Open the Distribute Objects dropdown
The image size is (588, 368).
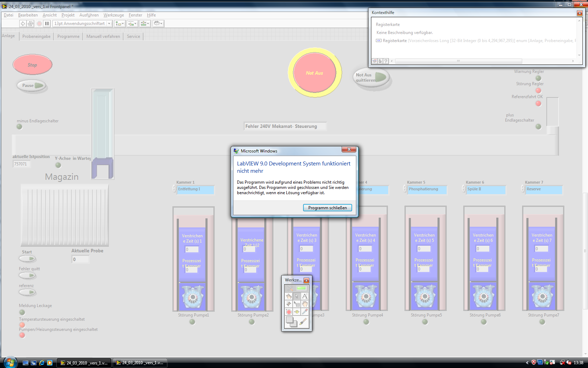[x=132, y=23]
